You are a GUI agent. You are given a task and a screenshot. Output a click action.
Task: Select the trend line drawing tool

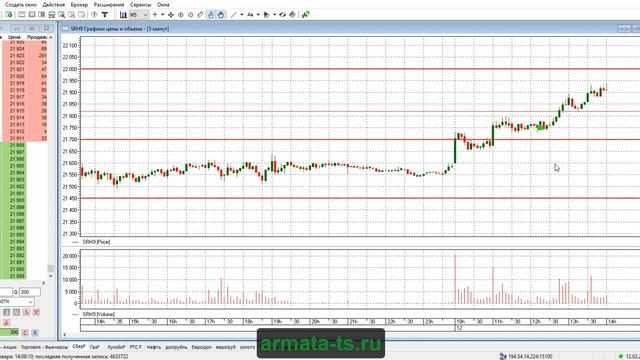pyautogui.click(x=234, y=15)
